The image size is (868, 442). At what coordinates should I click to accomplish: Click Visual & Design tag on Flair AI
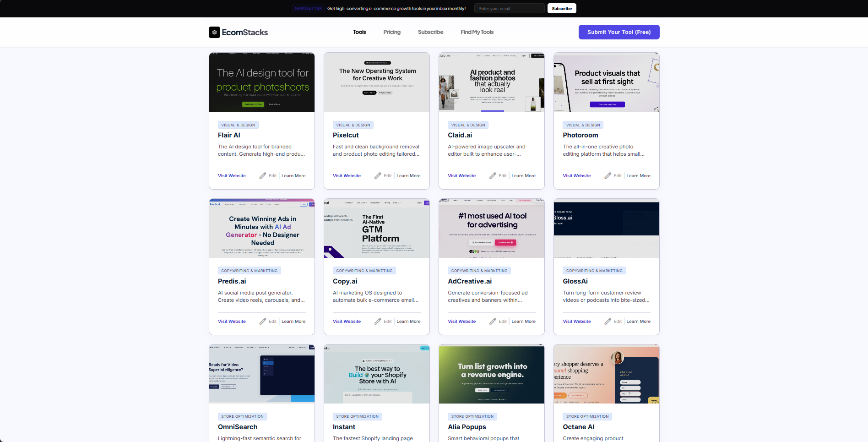[x=238, y=125]
